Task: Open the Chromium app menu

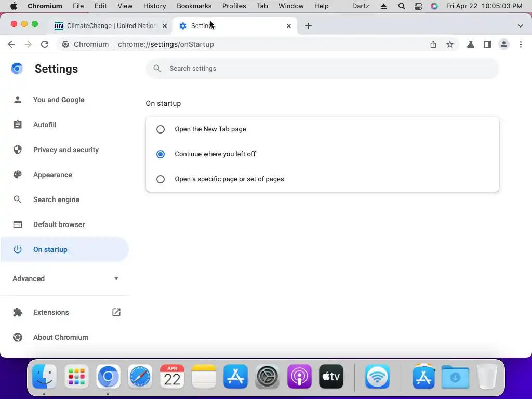Action: click(45, 6)
